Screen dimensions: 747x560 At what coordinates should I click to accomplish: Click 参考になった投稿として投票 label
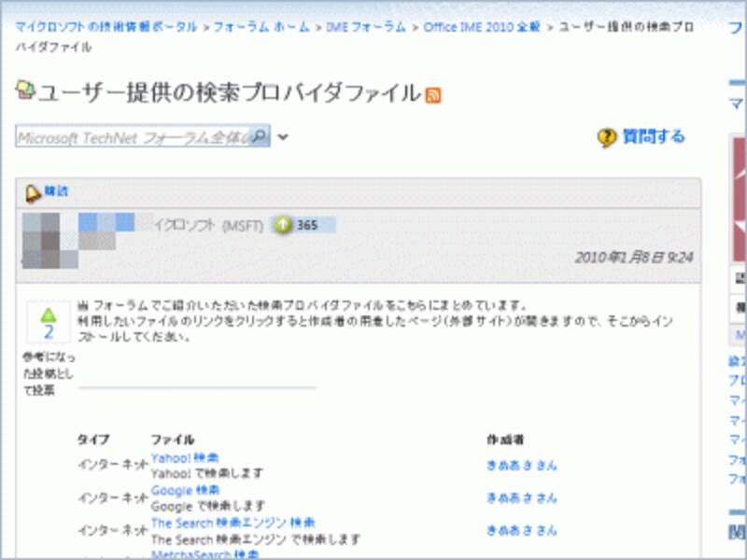(49, 374)
